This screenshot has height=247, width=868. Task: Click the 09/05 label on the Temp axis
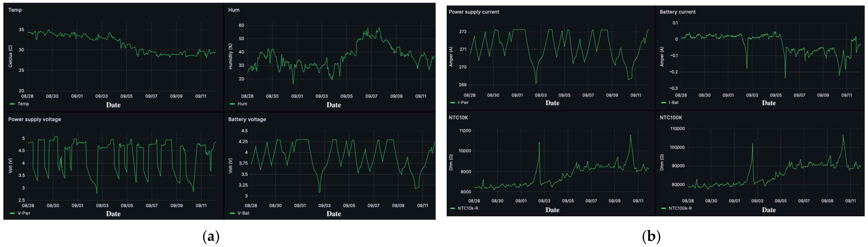point(126,96)
